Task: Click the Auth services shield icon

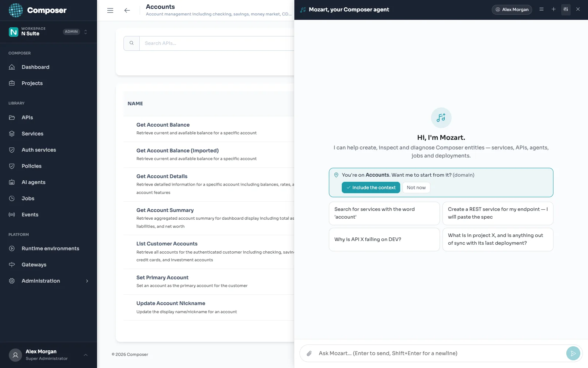Action: (x=12, y=150)
